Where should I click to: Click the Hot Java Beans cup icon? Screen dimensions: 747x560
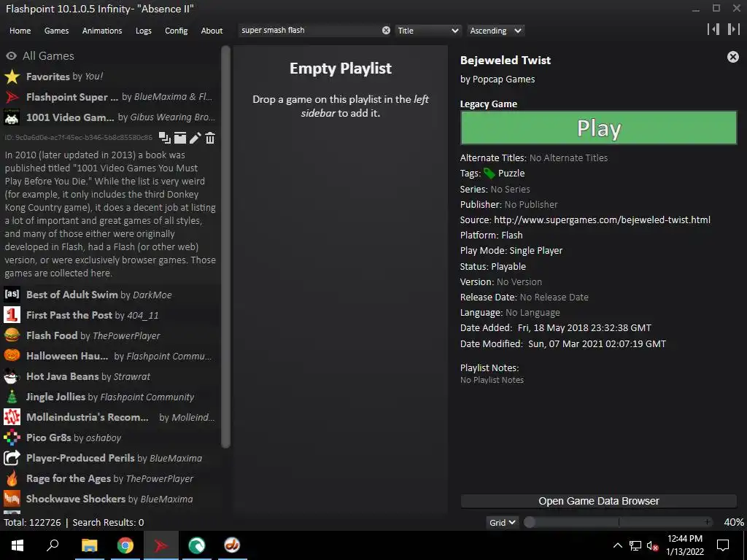(12, 376)
